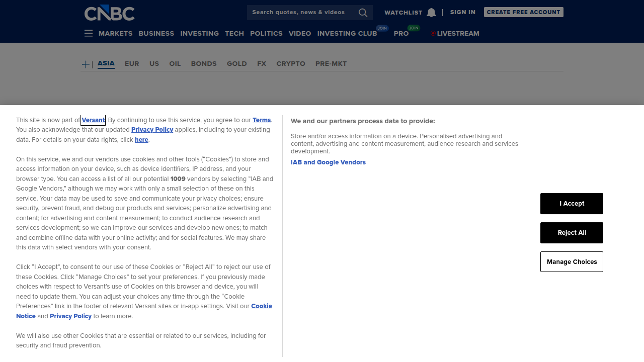
Task: Select the GOLD tab
Action: [237, 64]
